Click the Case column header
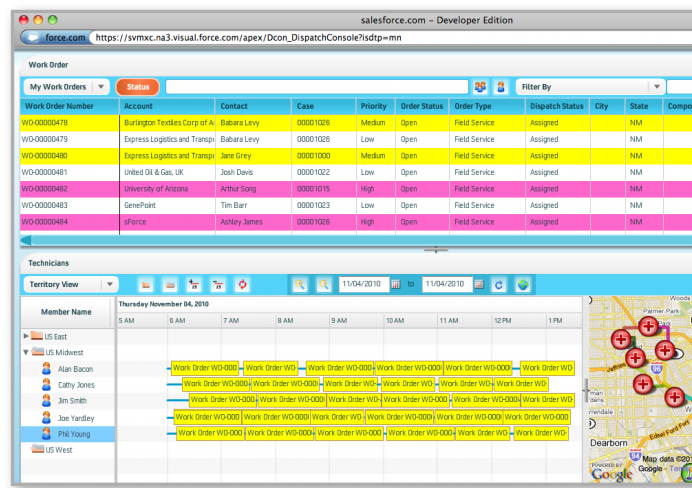 tap(324, 106)
